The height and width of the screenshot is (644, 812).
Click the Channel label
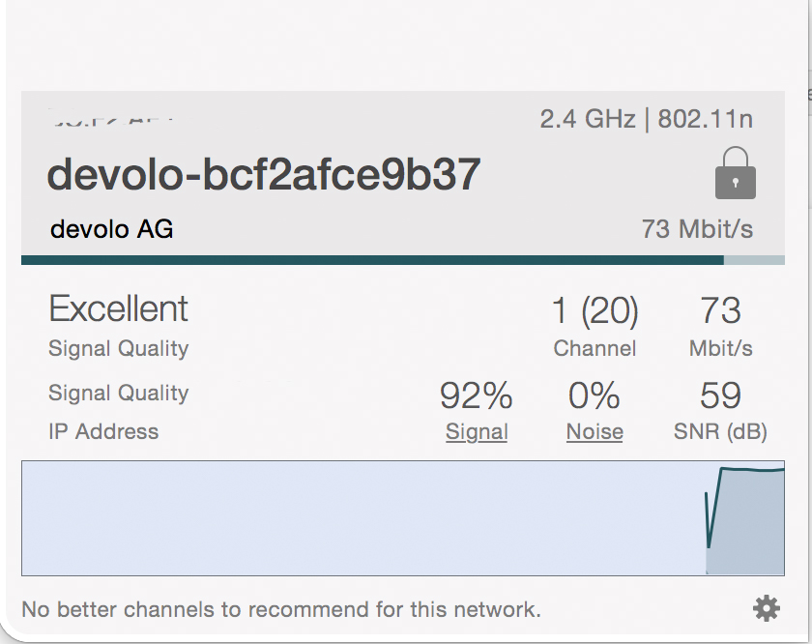pyautogui.click(x=594, y=349)
